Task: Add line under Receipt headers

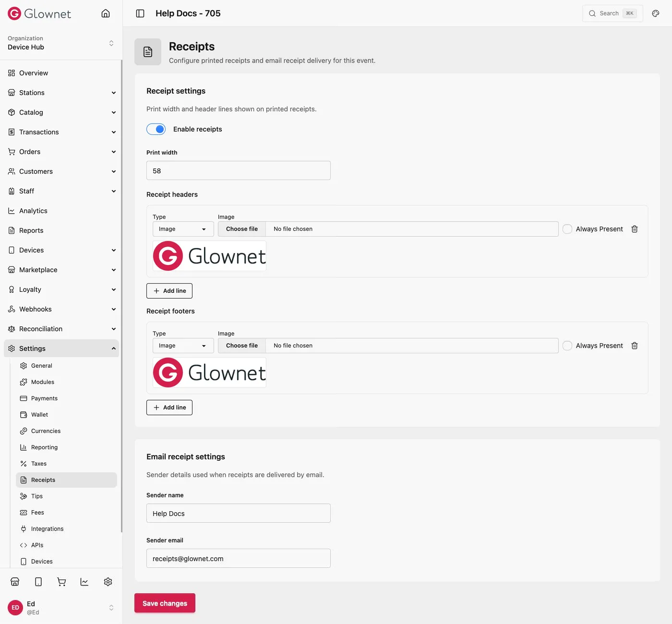Action: click(x=169, y=291)
